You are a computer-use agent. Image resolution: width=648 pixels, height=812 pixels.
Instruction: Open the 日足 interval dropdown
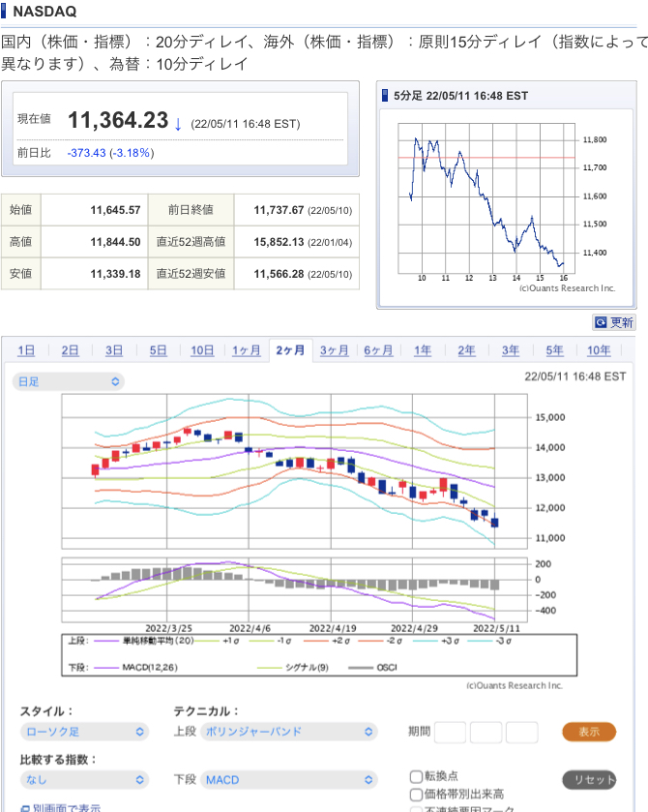pyautogui.click(x=70, y=381)
